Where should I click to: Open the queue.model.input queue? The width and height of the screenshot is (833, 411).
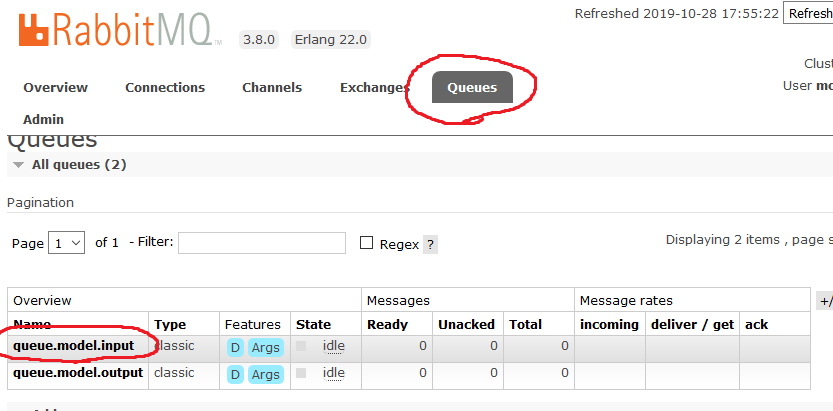(x=74, y=346)
